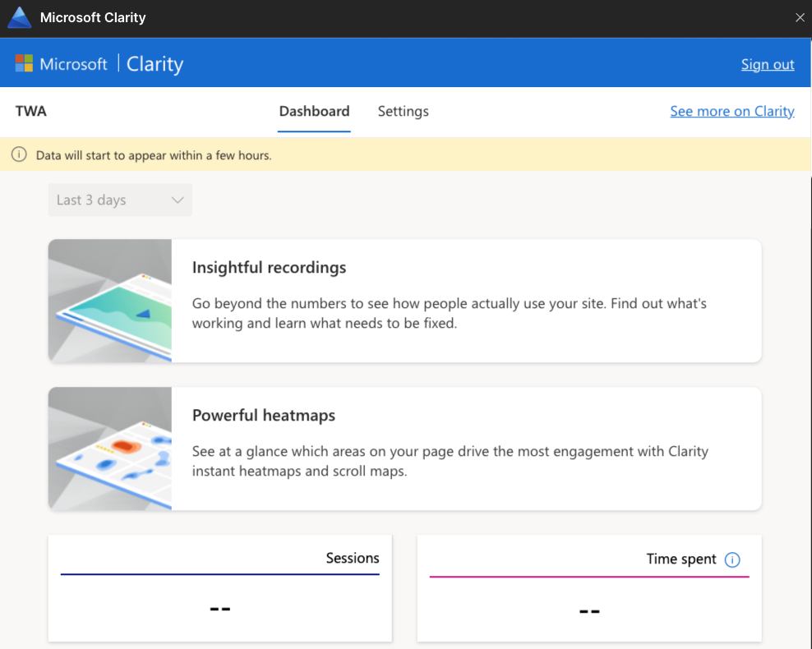Click the Clarity wordmark in the blue header
Image resolution: width=812 pixels, height=649 pixels.
click(x=155, y=64)
